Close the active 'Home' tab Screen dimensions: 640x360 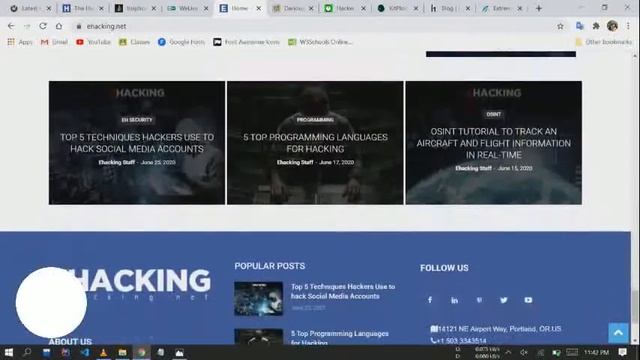click(258, 8)
